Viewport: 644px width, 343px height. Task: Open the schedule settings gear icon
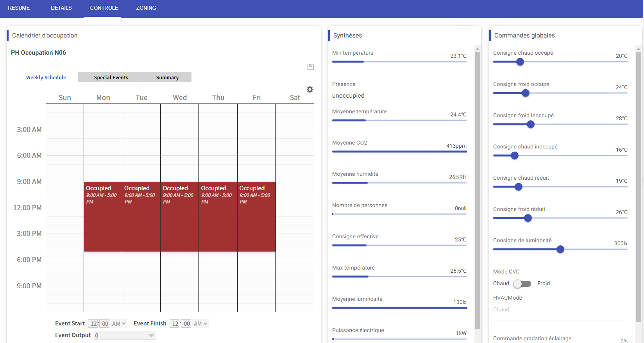click(310, 89)
